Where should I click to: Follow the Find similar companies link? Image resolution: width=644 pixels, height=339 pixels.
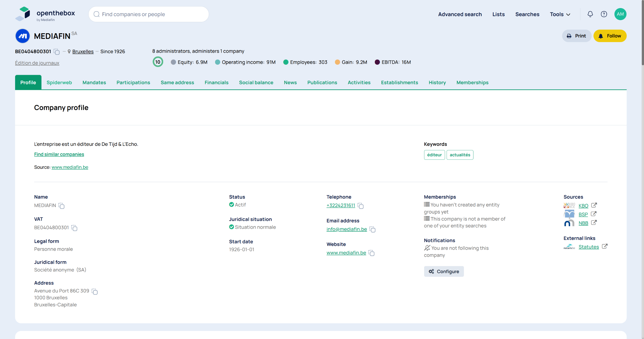[59, 154]
